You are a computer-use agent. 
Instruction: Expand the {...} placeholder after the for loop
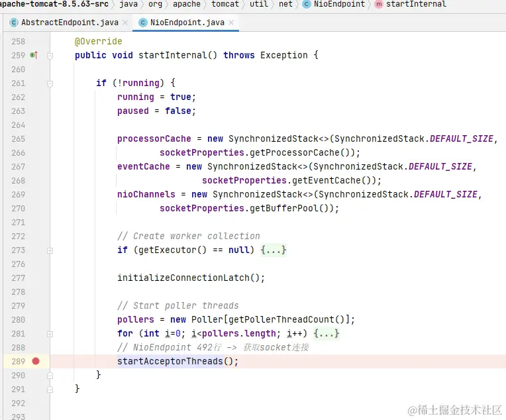327,333
